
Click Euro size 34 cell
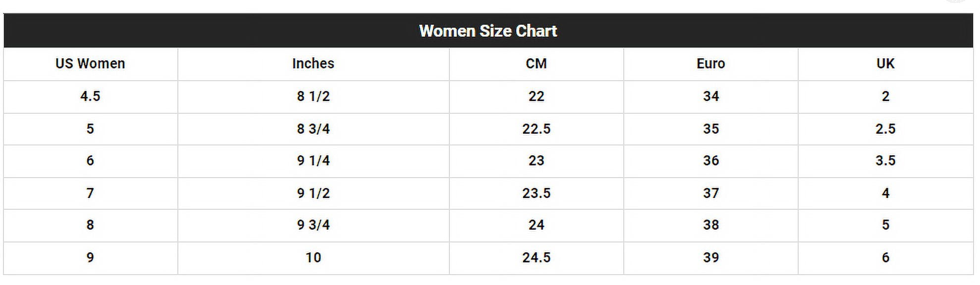point(710,96)
